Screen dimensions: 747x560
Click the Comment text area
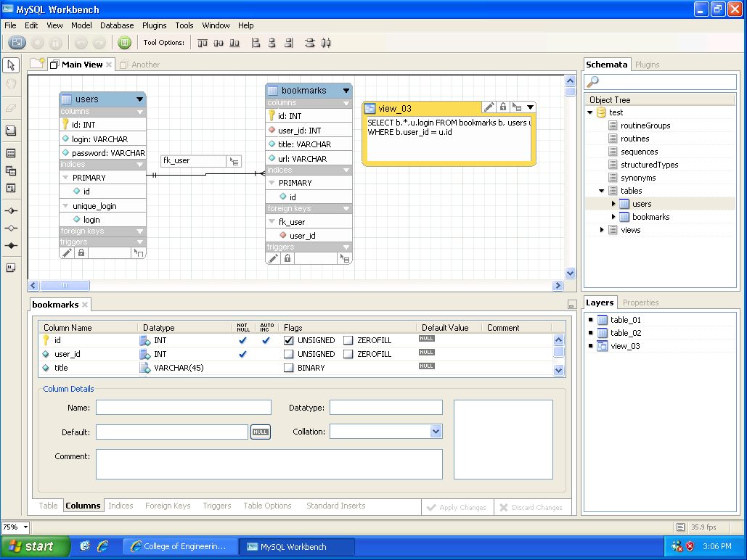(269, 464)
